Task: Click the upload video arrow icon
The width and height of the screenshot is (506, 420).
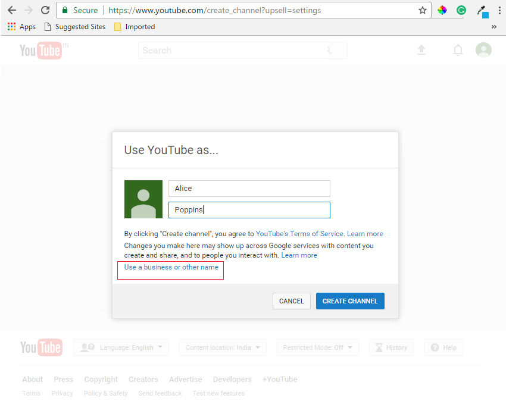Action: 421,50
